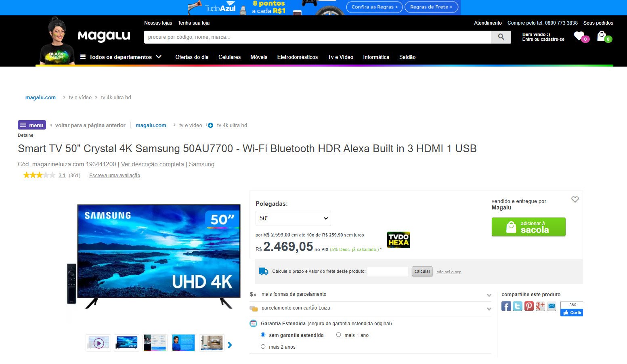
Task: Click the search magnifier icon
Action: 501,37
